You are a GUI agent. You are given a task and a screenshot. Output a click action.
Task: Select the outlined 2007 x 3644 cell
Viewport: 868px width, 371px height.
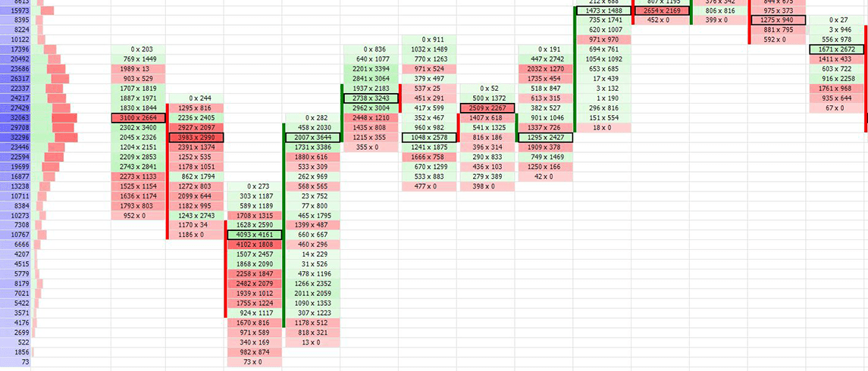(312, 138)
